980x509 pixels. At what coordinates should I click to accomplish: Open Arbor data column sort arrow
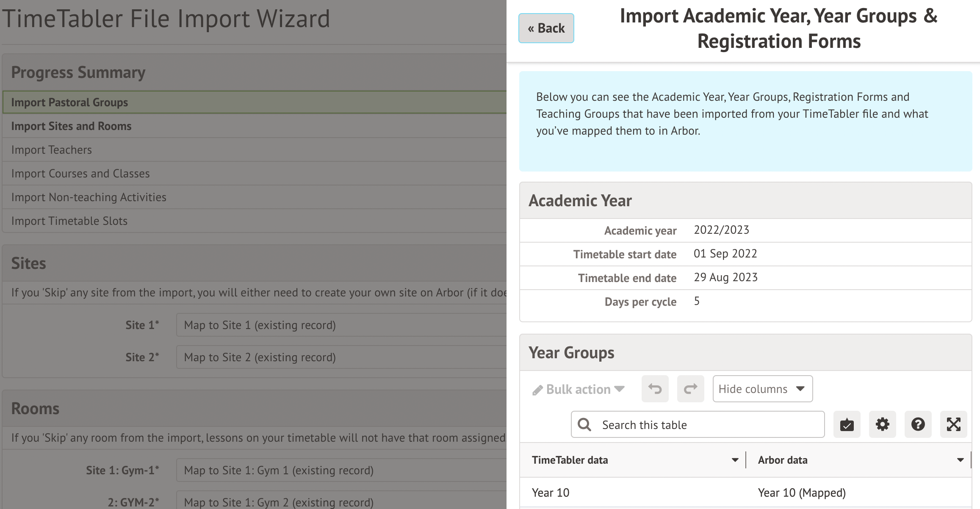tap(960, 460)
